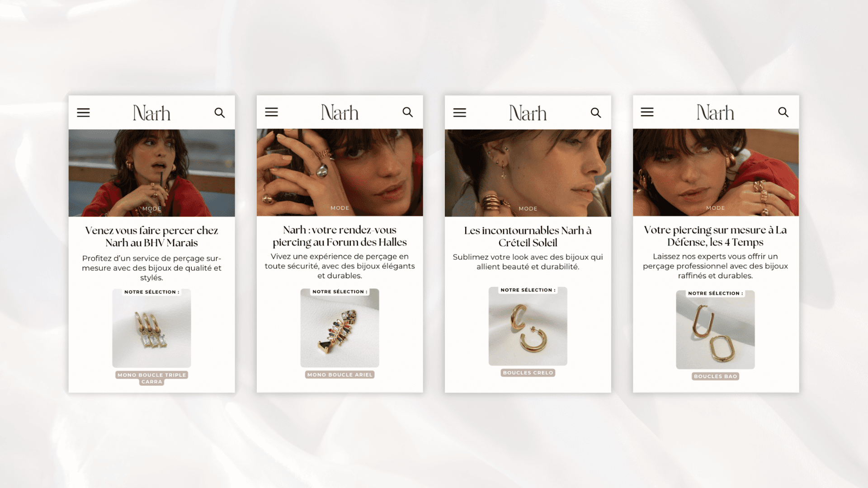The width and height of the screenshot is (868, 488).
Task: Open hamburger menu on BHV Marais screen
Action: coord(83,113)
